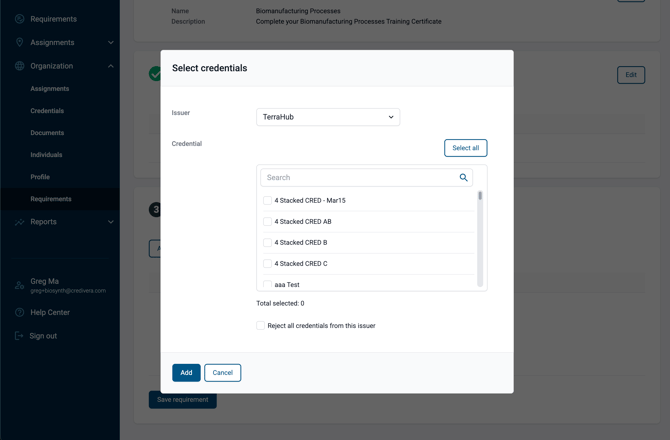Click the Select all button
670x440 pixels.
point(466,148)
